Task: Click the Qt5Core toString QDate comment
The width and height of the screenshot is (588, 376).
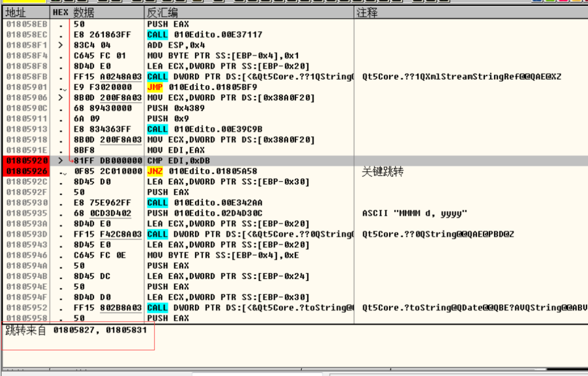Action: pos(474,308)
